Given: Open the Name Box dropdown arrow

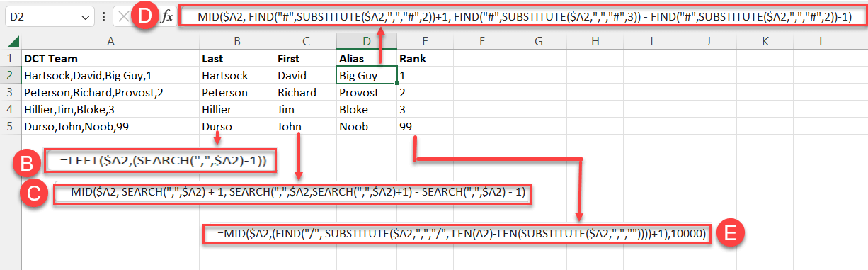Looking at the screenshot, I should 86,16.
